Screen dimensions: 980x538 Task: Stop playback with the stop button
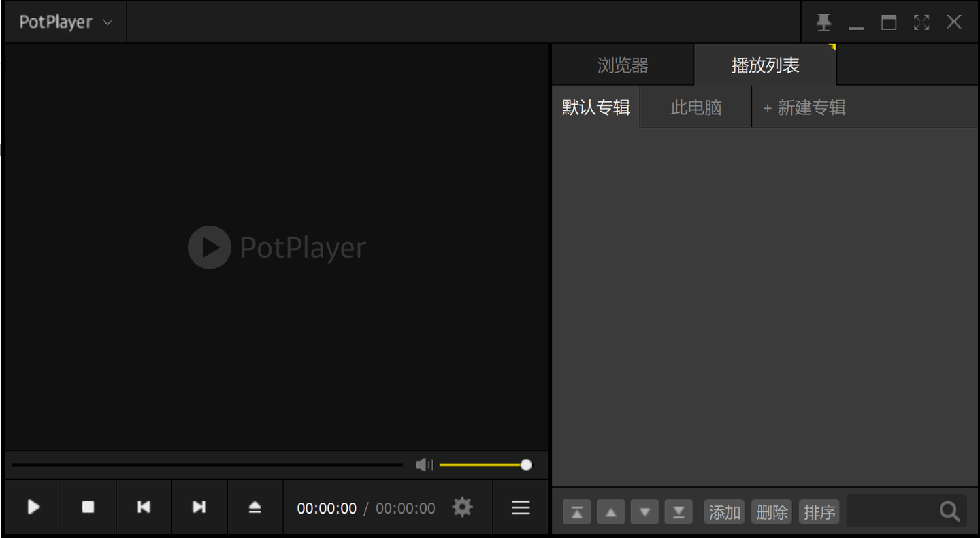(x=88, y=507)
